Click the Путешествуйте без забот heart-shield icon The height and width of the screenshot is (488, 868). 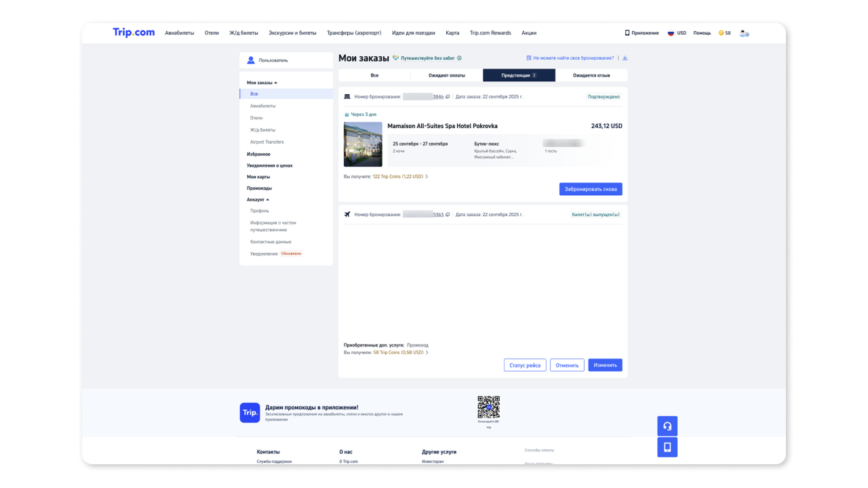tap(395, 58)
